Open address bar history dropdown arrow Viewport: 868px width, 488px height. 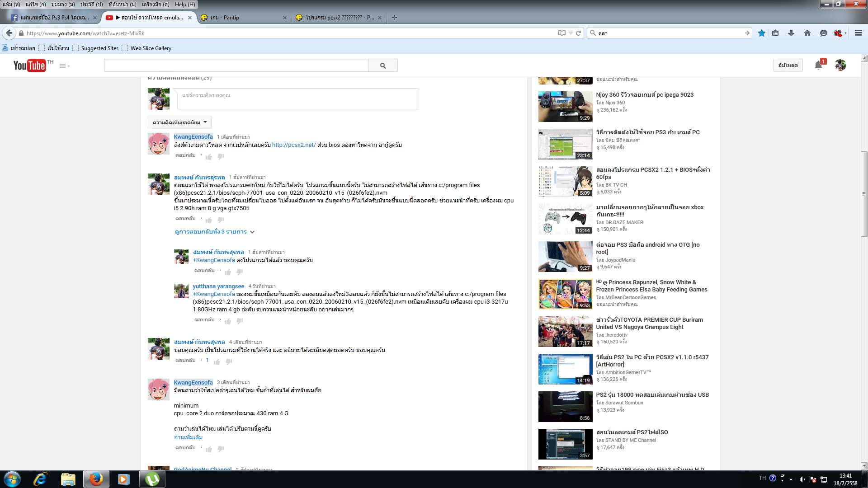tap(571, 33)
